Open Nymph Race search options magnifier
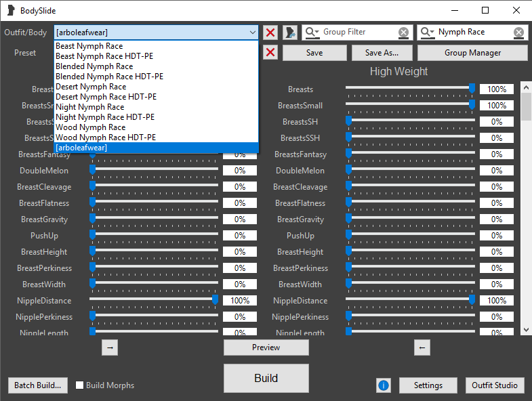Screen dimensions: 532x401 (x=428, y=33)
